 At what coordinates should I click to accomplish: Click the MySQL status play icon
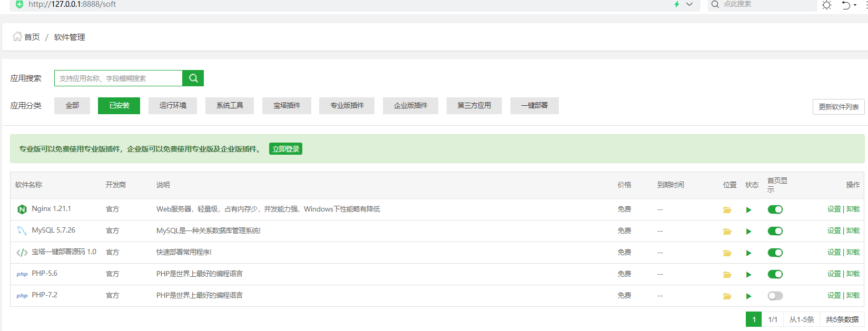tap(748, 232)
